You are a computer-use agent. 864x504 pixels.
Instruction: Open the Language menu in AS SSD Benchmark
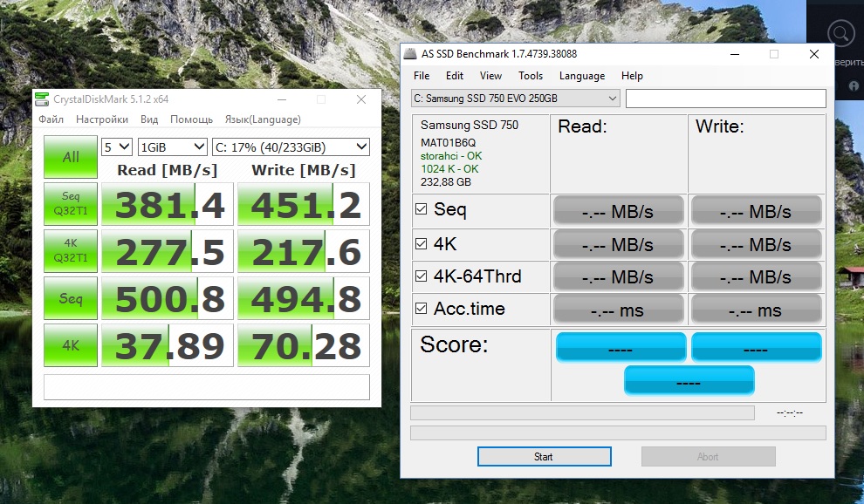point(582,76)
